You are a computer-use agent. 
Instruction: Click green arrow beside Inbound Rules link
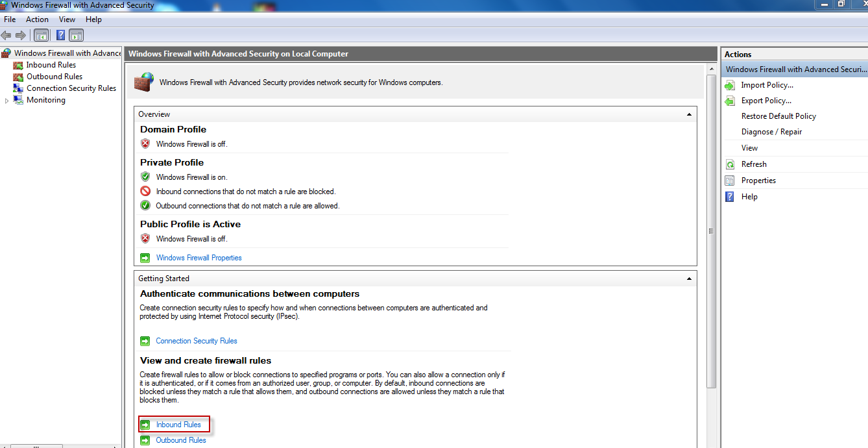pos(145,425)
